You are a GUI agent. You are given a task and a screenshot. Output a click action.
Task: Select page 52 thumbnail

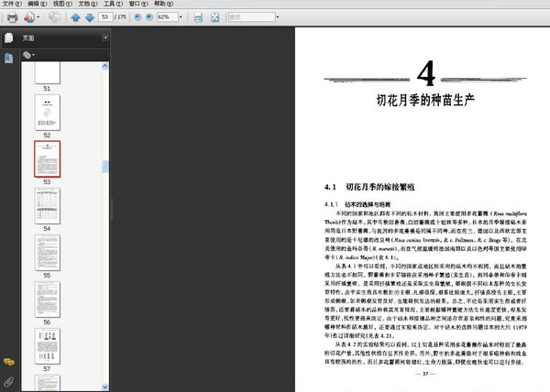pyautogui.click(x=48, y=113)
